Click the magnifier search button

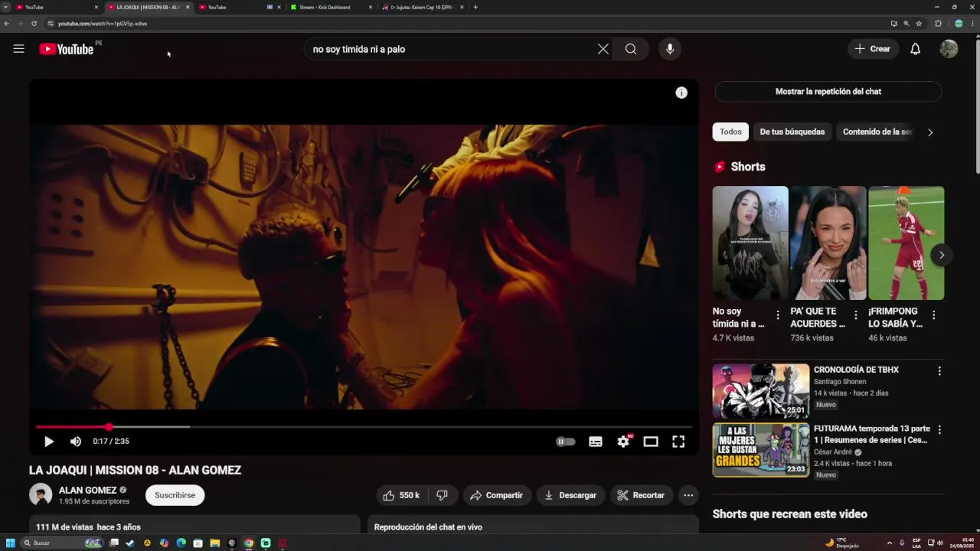tap(631, 49)
